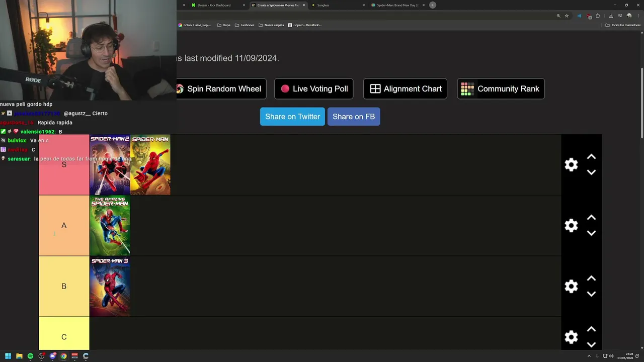The width and height of the screenshot is (644, 362).
Task: Share the tier list on Twitter
Action: click(x=292, y=117)
